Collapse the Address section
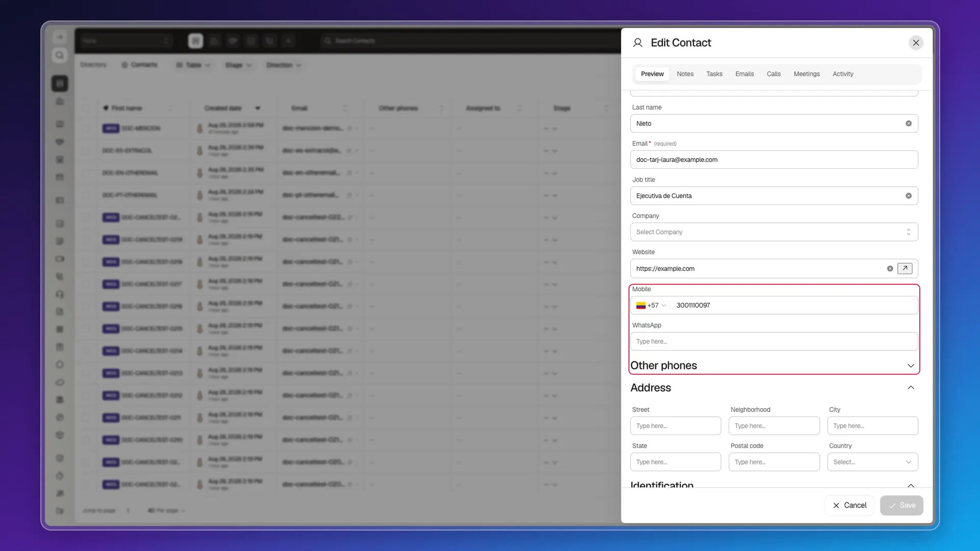This screenshot has width=980, height=551. (911, 388)
